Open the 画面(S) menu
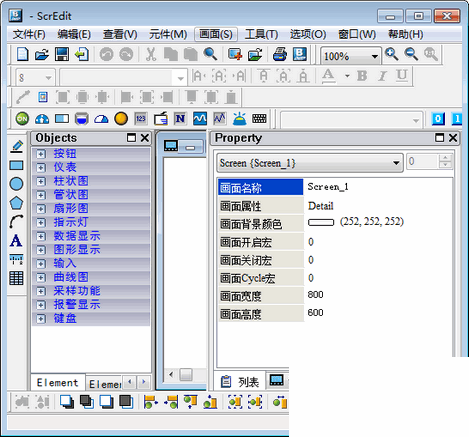Viewport: 469px width, 437px height. click(x=216, y=34)
